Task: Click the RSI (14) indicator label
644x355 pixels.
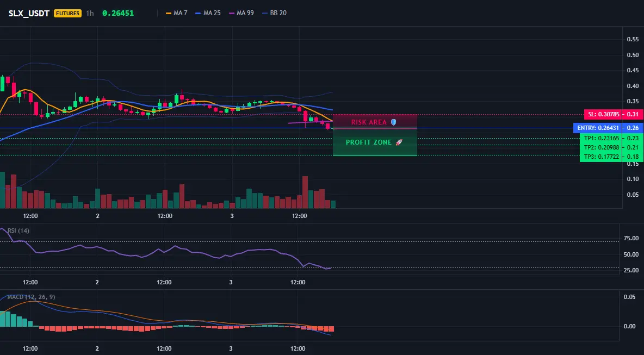Action: (17, 231)
